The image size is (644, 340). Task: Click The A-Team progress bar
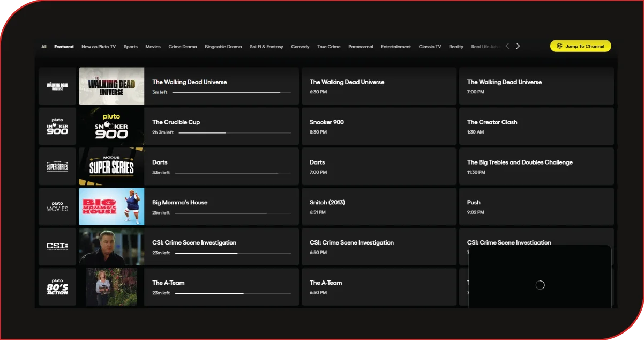coord(233,293)
